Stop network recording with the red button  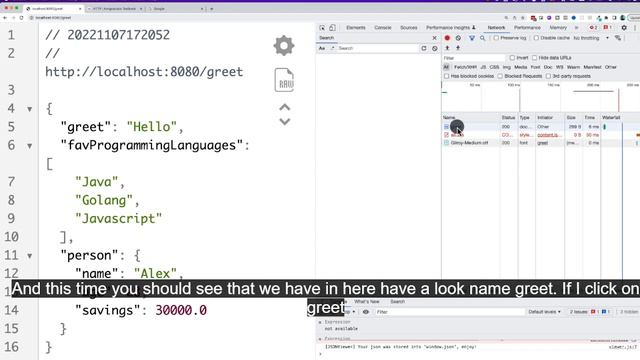pos(447,38)
